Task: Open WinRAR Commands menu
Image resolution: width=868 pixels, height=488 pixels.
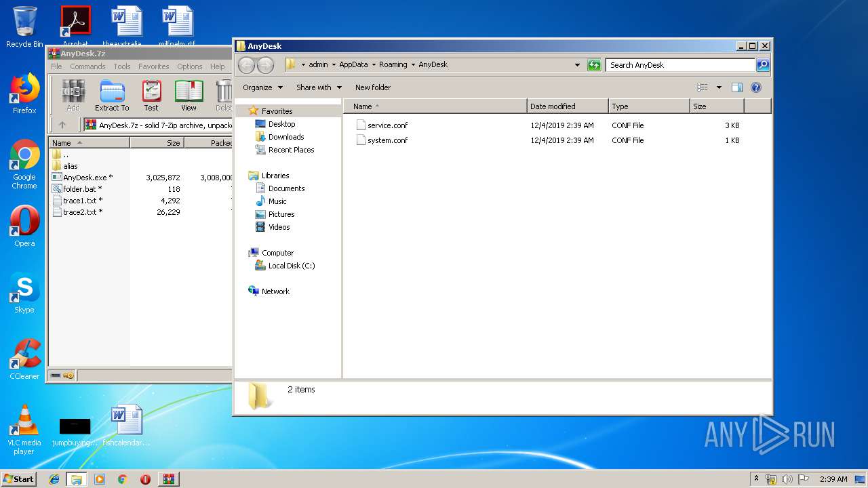Action: coord(87,66)
